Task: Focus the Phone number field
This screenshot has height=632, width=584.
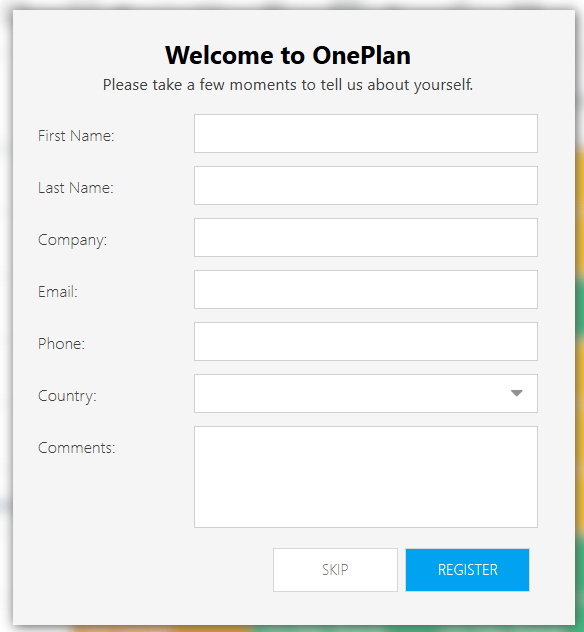Action: pyautogui.click(x=366, y=341)
